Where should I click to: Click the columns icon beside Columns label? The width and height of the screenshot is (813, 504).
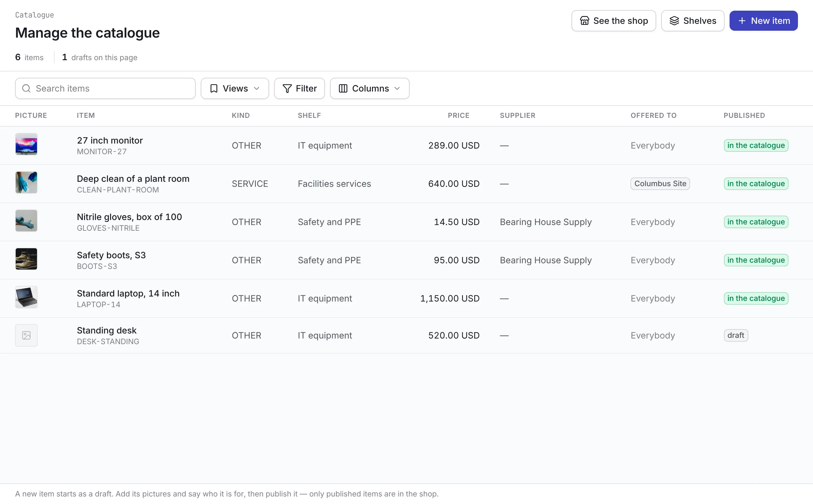click(343, 88)
